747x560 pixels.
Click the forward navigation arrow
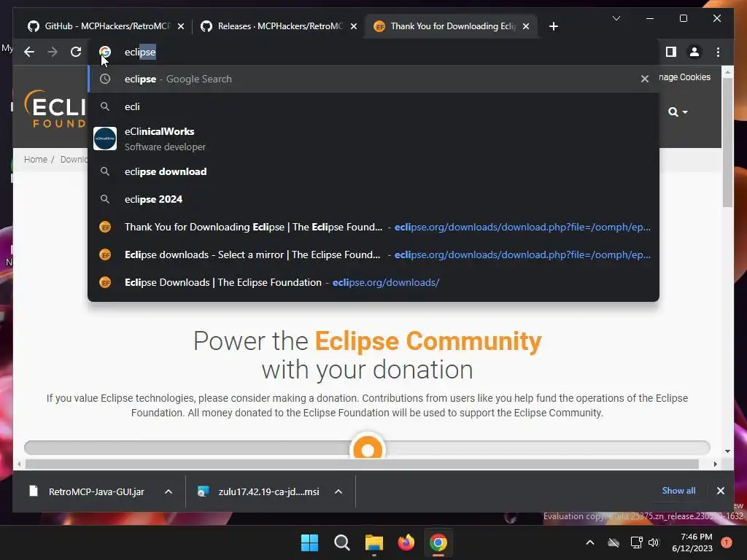(x=53, y=52)
